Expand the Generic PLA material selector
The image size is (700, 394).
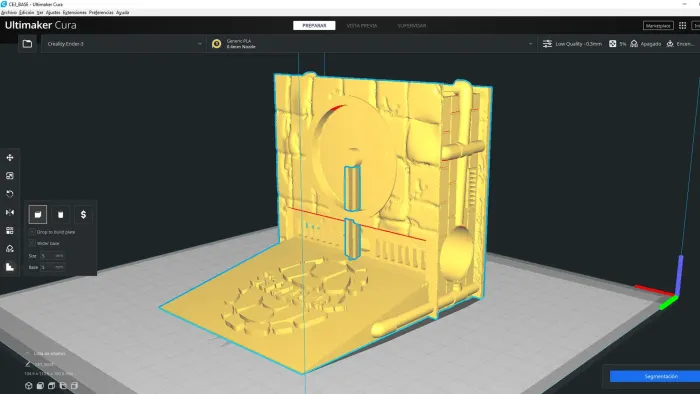[x=372, y=44]
